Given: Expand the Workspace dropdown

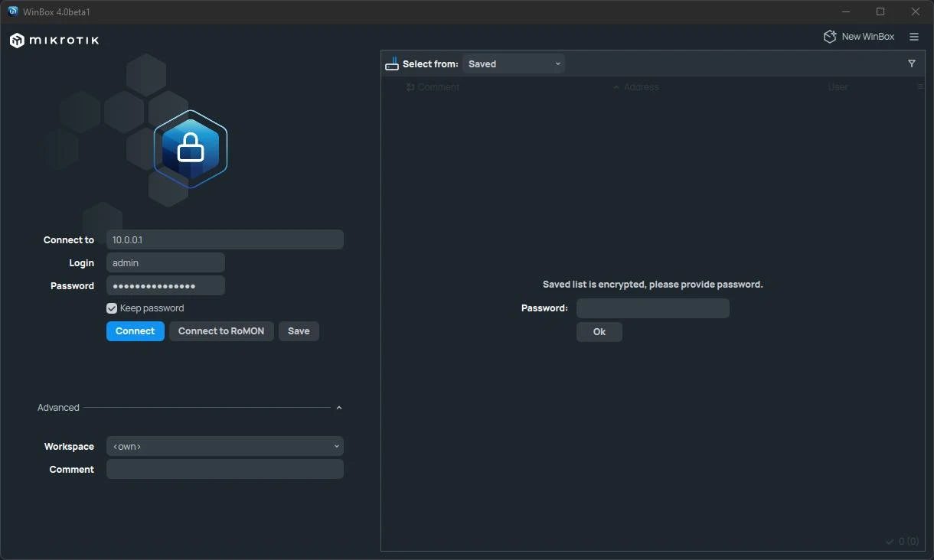Looking at the screenshot, I should [x=225, y=446].
